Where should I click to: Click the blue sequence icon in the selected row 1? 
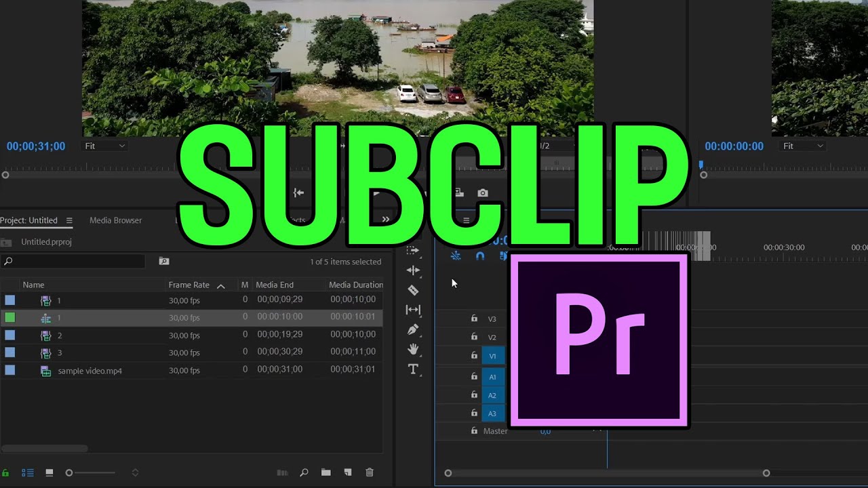tap(45, 318)
